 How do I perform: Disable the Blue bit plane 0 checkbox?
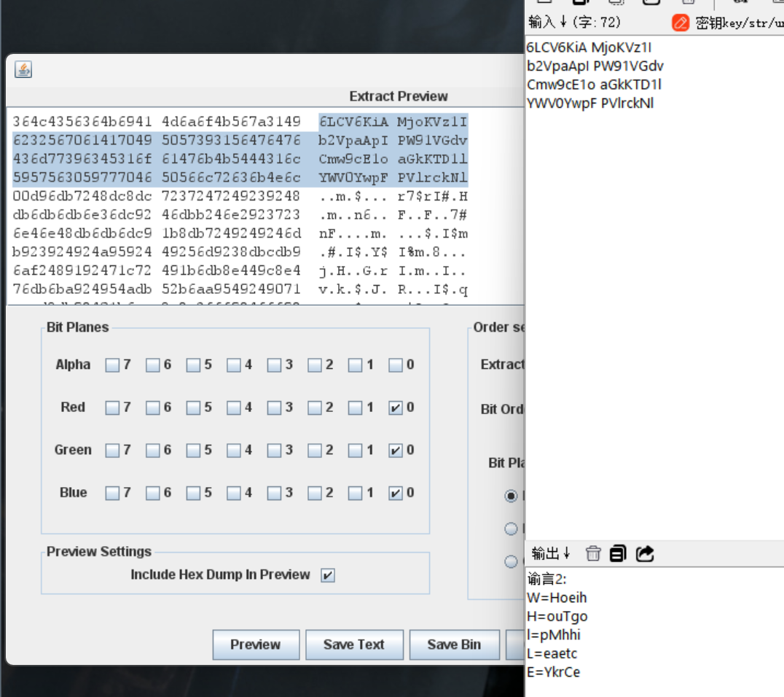click(x=396, y=494)
